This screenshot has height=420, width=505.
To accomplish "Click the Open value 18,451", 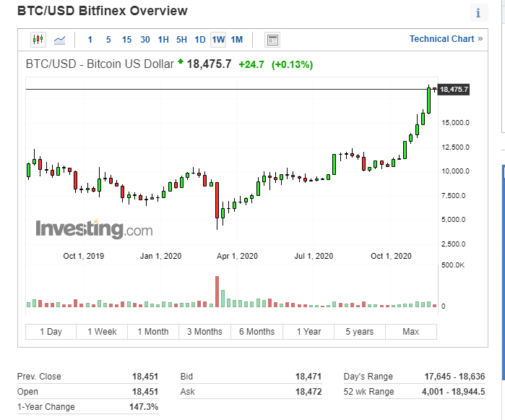I will coord(145,392).
